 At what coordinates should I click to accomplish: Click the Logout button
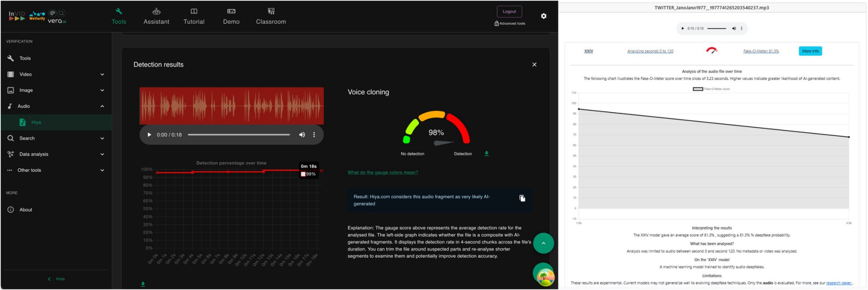coord(509,12)
